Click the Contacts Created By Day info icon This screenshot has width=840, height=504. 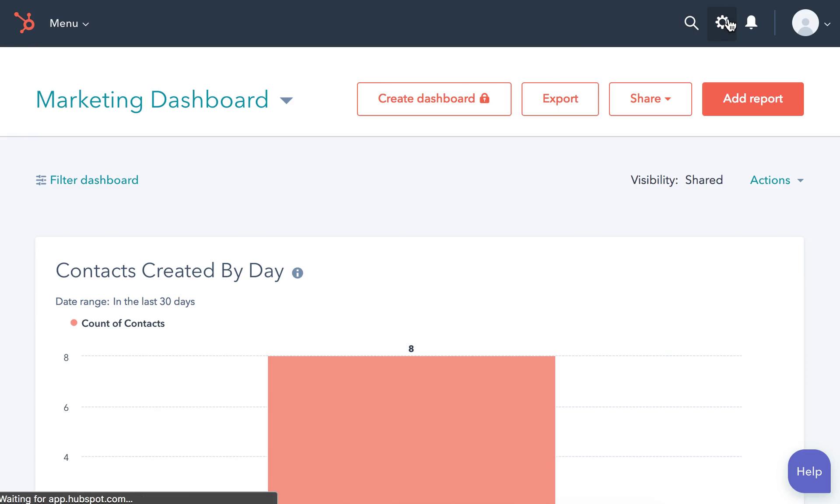click(x=297, y=273)
